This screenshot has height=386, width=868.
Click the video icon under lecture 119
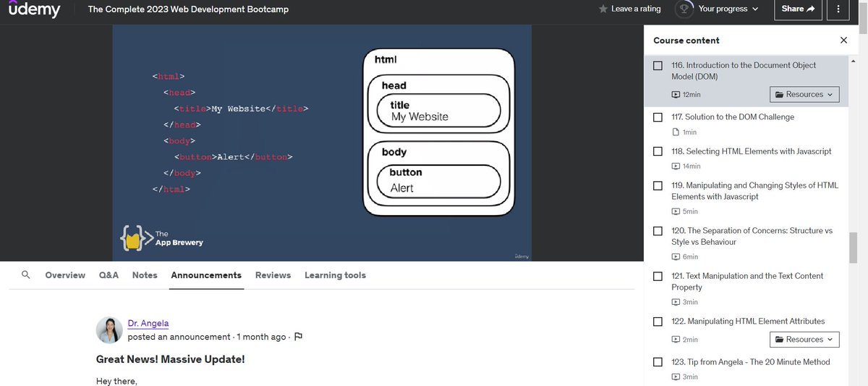point(676,211)
